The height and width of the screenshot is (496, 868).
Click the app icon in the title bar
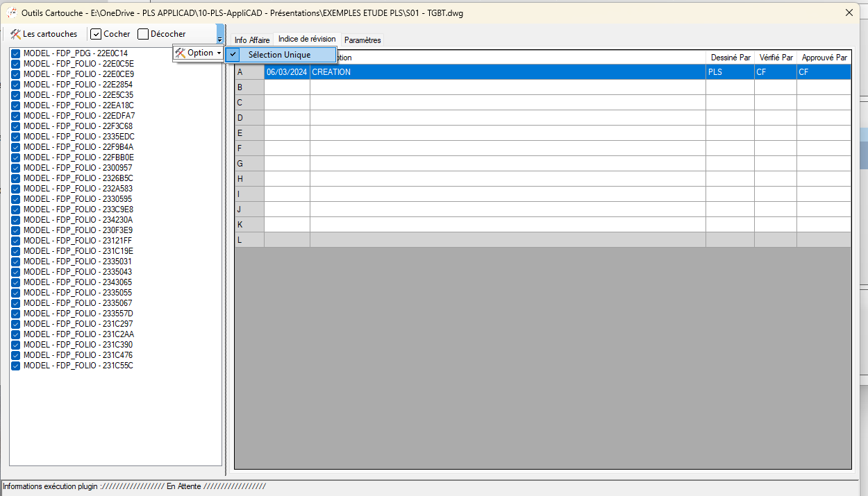[11, 12]
